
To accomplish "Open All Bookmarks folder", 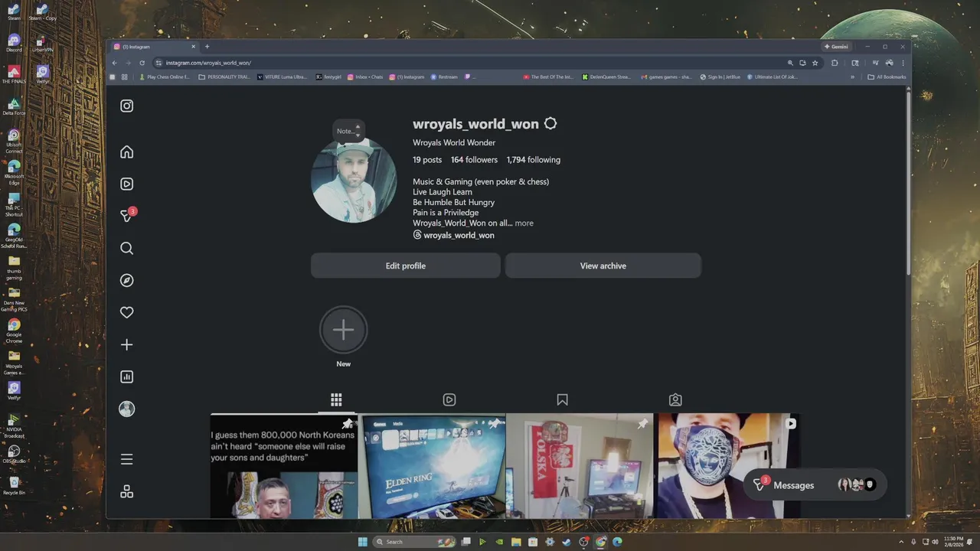I will point(887,77).
